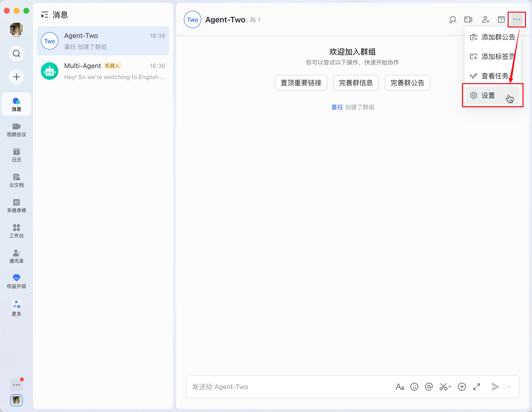Viewport: 532px width, 412px height.
Task: Open 视频会议 in the left sidebar
Action: 16,130
